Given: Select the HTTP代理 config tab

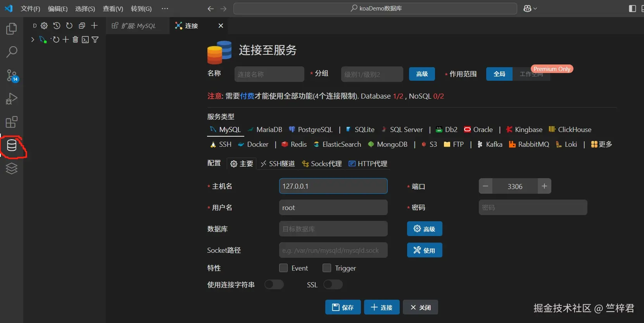Looking at the screenshot, I should click(368, 164).
